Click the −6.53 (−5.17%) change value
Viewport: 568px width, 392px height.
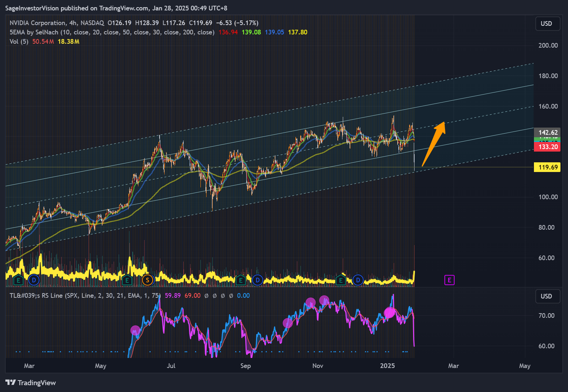coord(237,23)
